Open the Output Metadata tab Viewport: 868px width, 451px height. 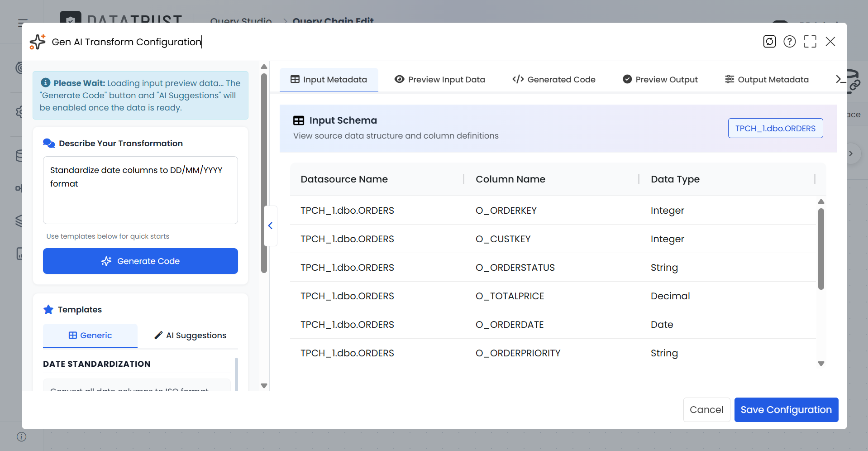pyautogui.click(x=767, y=80)
